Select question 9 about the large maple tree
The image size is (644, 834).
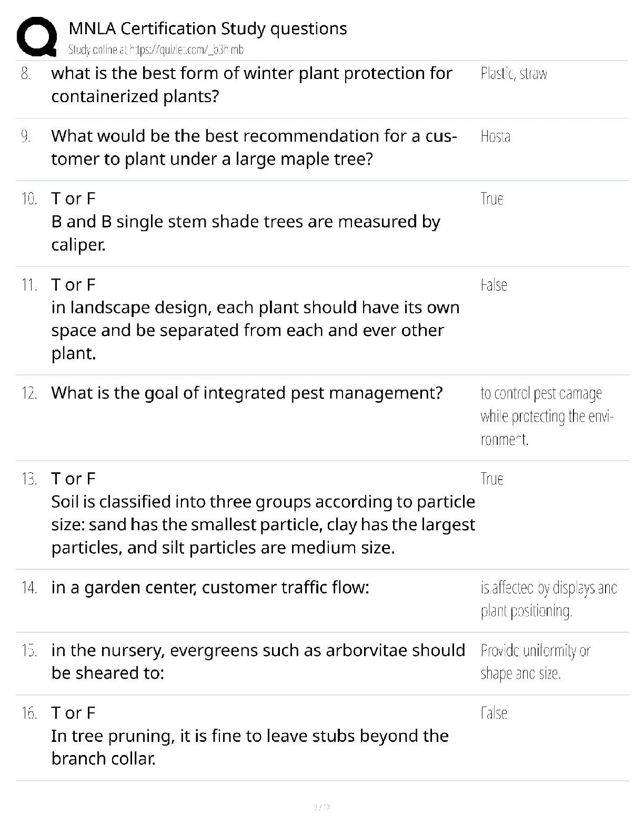pos(254,147)
